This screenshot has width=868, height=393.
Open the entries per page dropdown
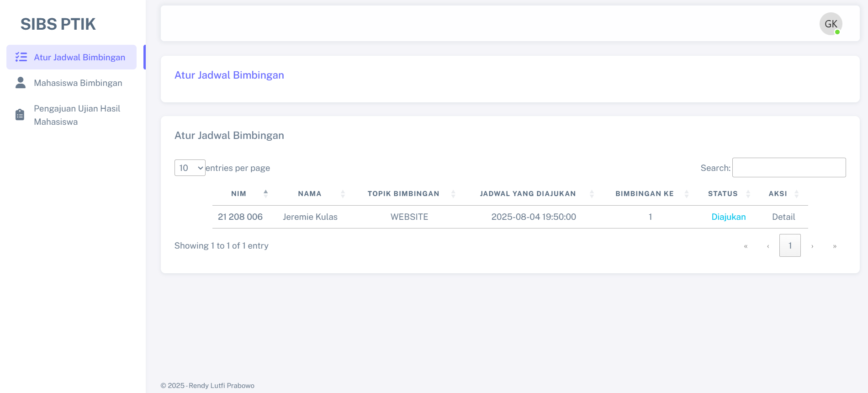(190, 168)
